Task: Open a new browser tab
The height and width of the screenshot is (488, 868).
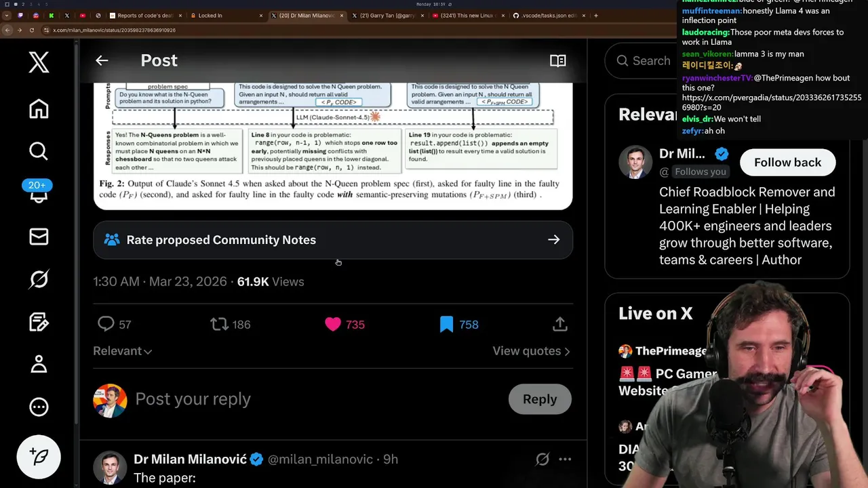Action: (596, 16)
